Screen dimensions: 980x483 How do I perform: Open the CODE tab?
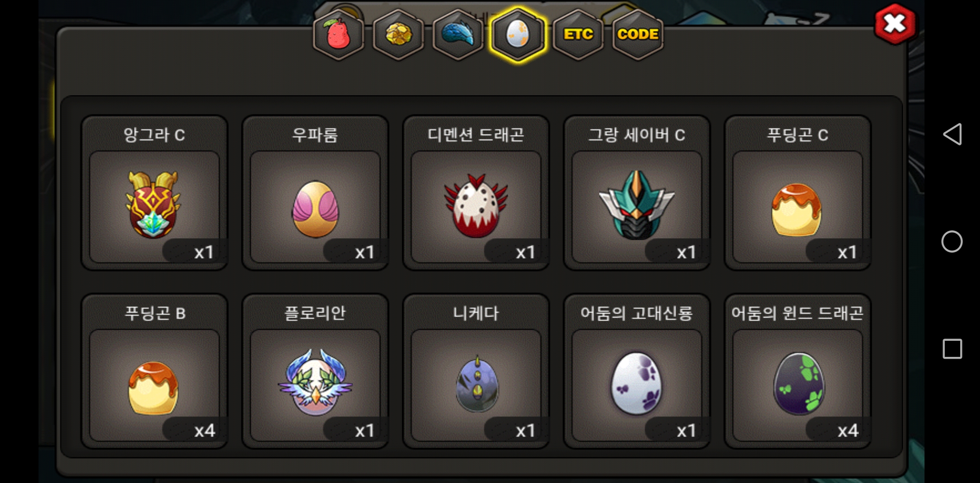pos(638,35)
